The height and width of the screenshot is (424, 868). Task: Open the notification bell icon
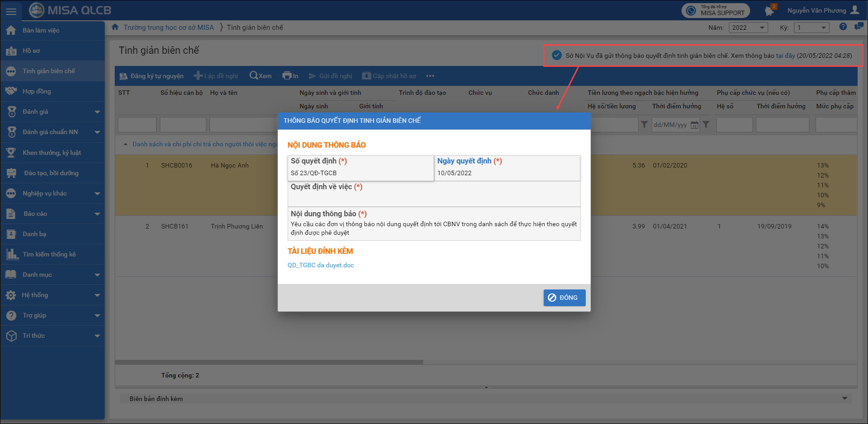tap(770, 11)
